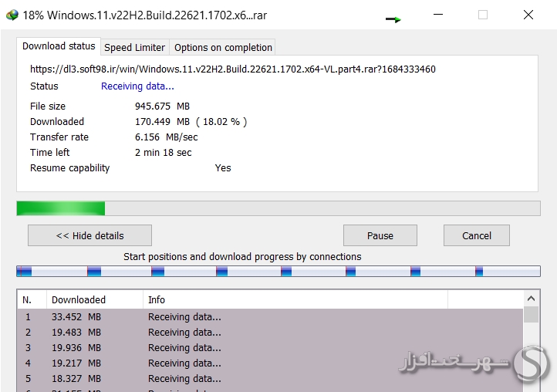Screen dimensions: 557x392
Task: Click the time left 2 min 18 sec
Action: (x=163, y=153)
